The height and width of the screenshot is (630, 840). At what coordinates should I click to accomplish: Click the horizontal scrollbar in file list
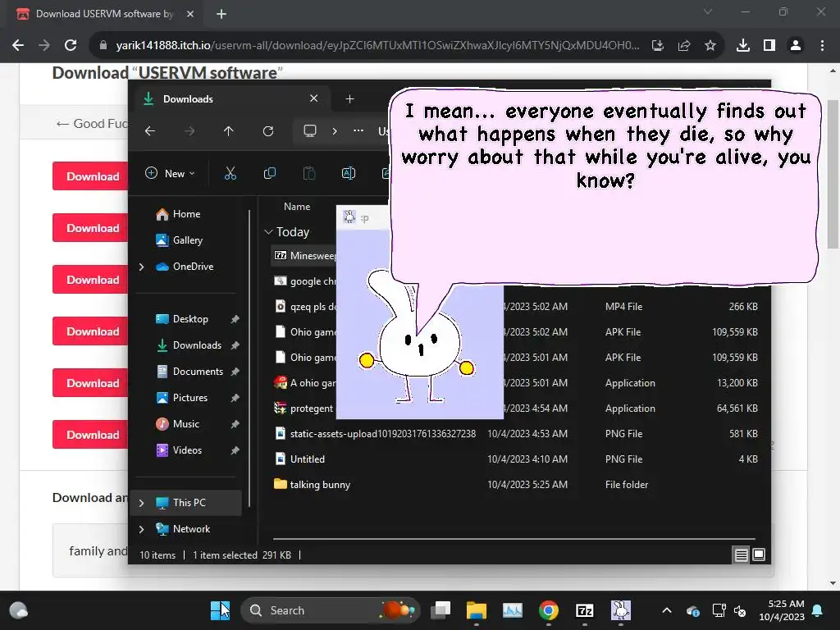(x=514, y=539)
